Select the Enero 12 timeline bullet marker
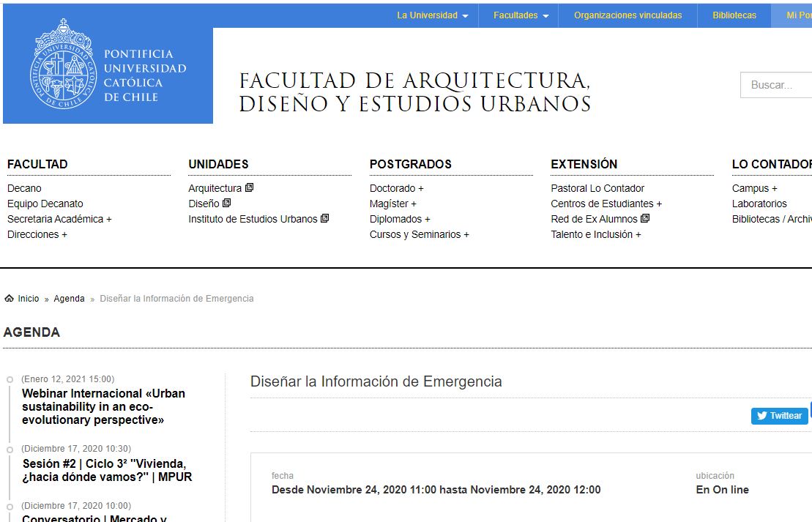This screenshot has height=522, width=812. click(x=10, y=379)
